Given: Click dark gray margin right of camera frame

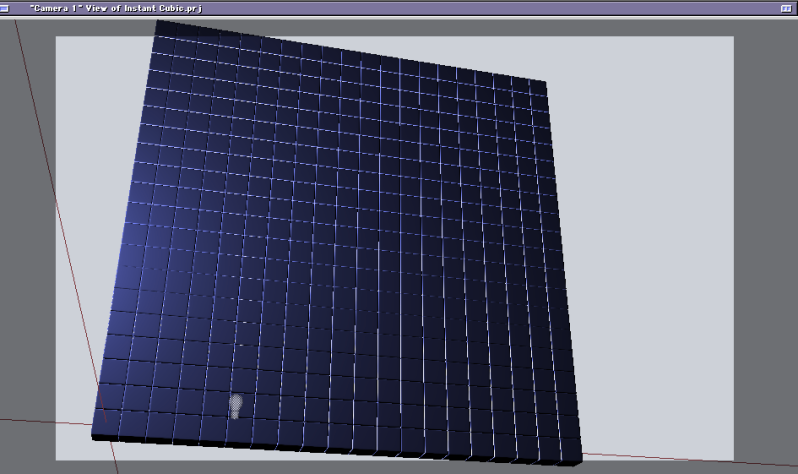Looking at the screenshot, I should (765, 250).
